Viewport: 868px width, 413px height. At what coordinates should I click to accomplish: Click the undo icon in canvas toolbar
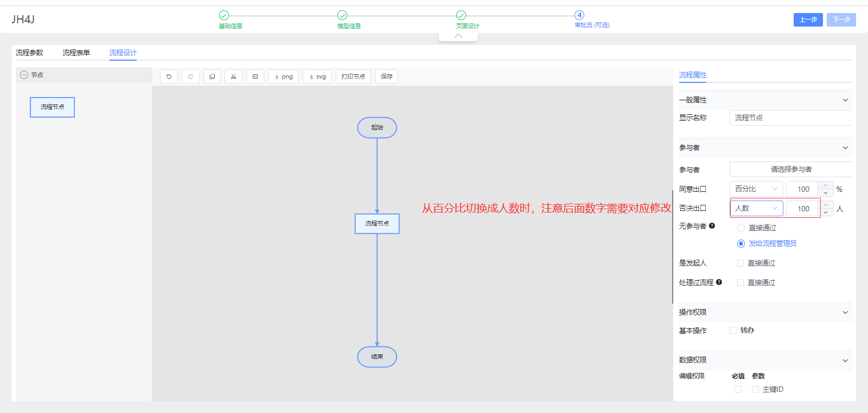pyautogui.click(x=169, y=76)
